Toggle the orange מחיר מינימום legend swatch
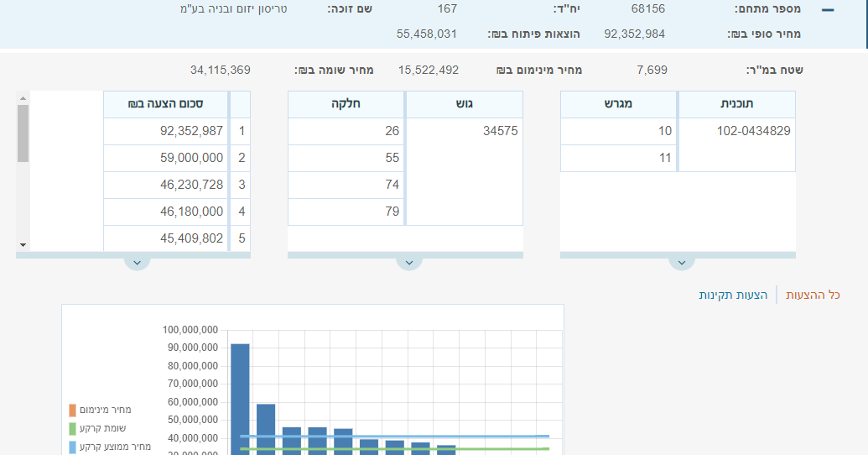 tap(73, 410)
